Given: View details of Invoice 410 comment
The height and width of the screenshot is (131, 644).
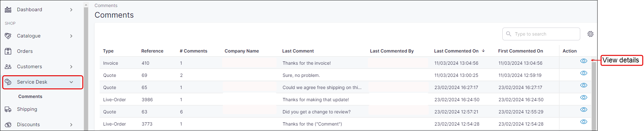Looking at the screenshot, I should click(583, 61).
